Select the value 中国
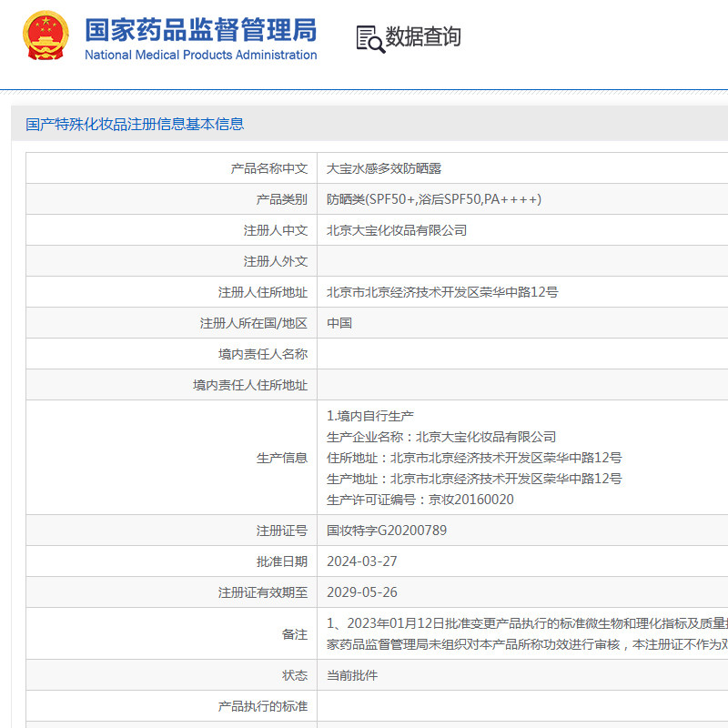Screen dimensions: 728x728 (x=339, y=323)
